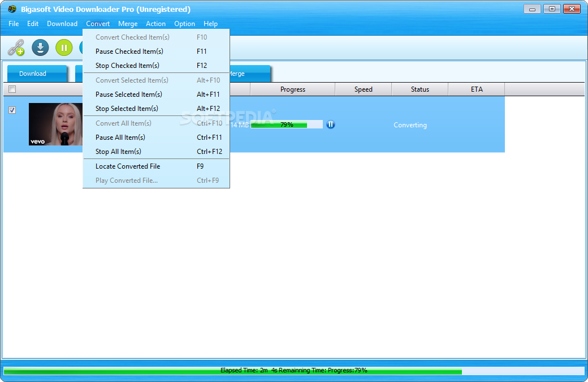Click the Status column header
Image resolution: width=588 pixels, height=382 pixels.
click(x=420, y=89)
